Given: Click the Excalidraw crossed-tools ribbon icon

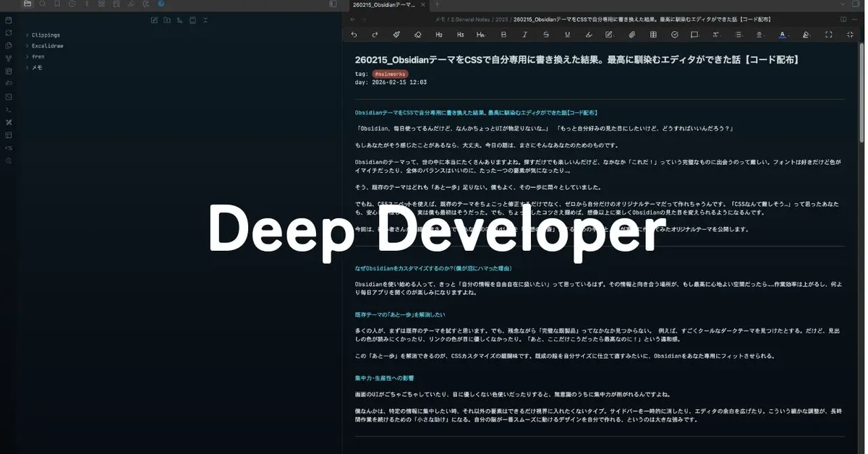Looking at the screenshot, I should point(9,121).
